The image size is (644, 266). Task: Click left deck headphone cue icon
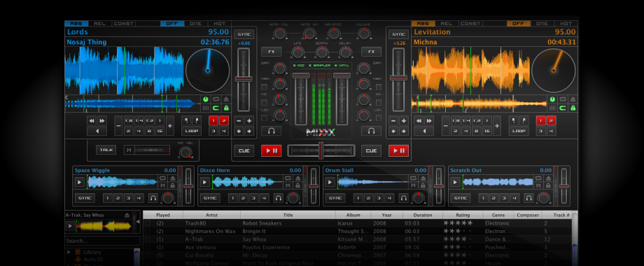pos(271,131)
